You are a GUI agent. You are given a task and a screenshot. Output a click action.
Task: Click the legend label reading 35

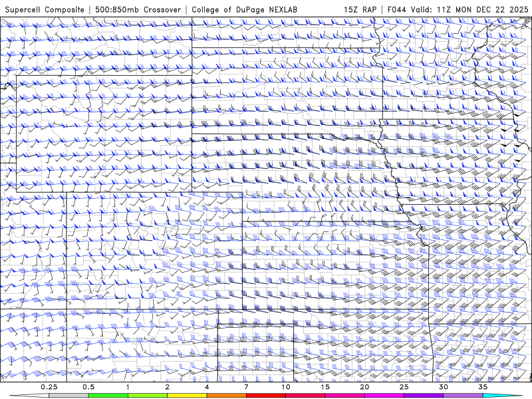483,387
